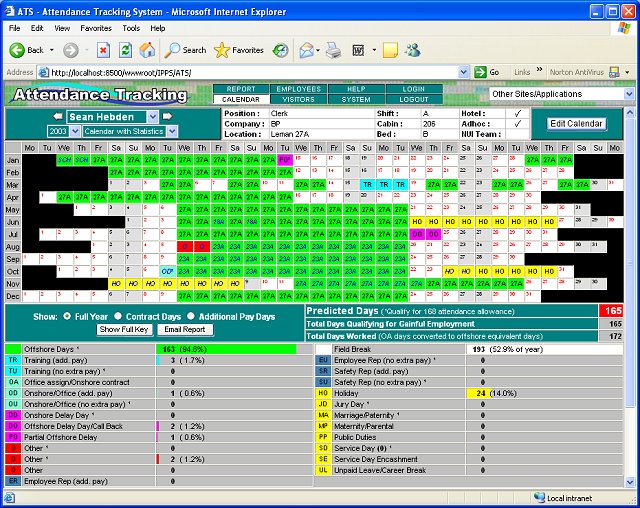Screen dimensions: 640x508
Task: Click the red 165 Predicted Days value
Action: point(611,311)
